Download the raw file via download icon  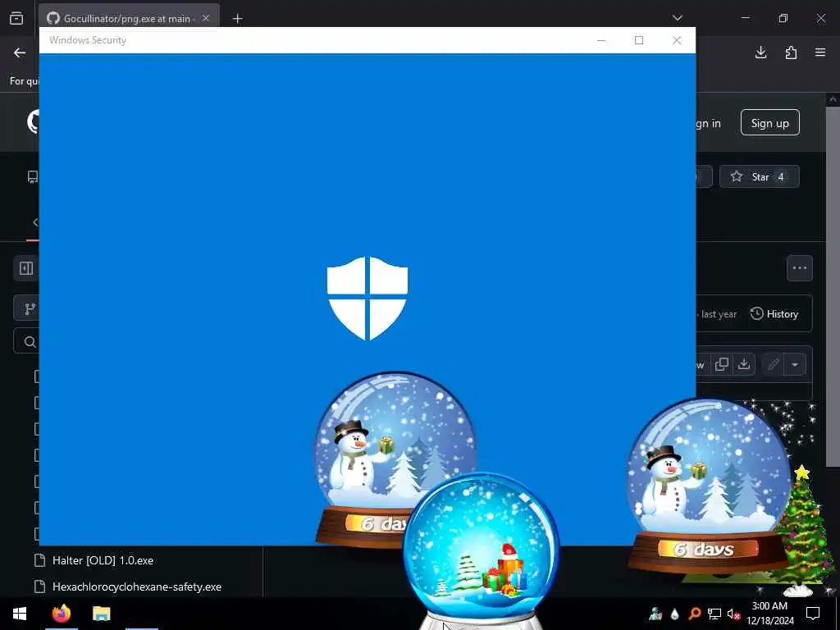click(x=743, y=364)
